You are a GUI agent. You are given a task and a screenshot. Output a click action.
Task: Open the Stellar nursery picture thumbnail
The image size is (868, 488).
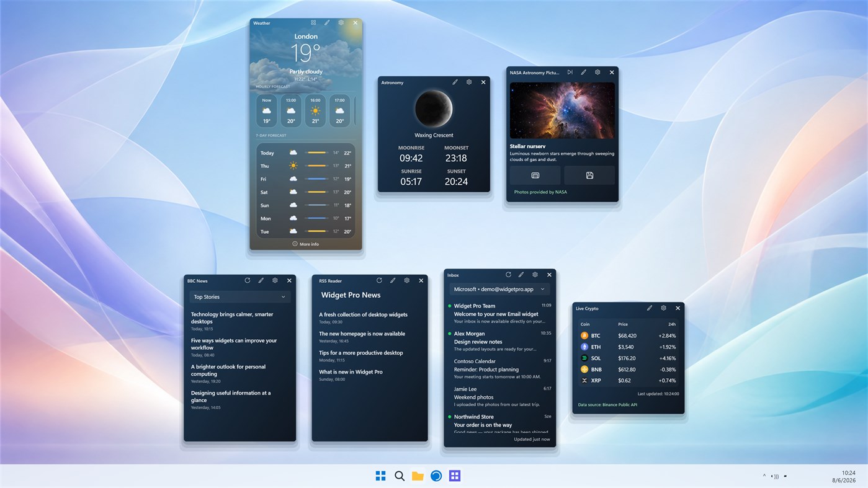pyautogui.click(x=562, y=110)
